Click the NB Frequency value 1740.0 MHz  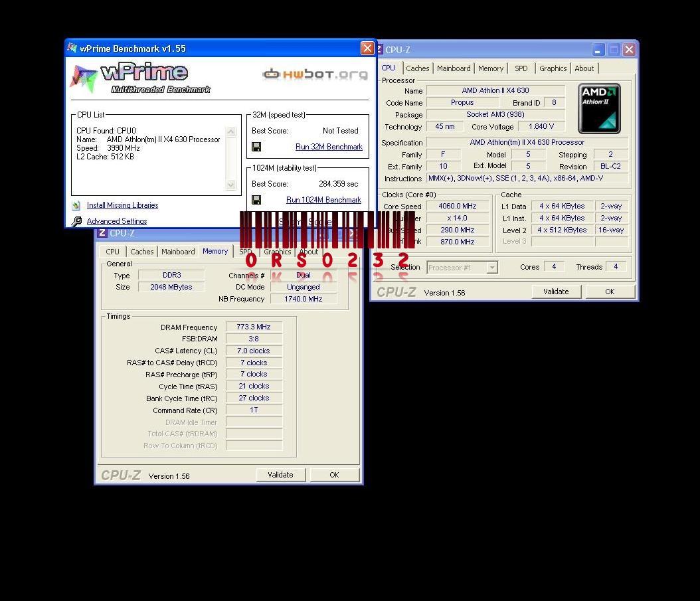click(x=303, y=299)
